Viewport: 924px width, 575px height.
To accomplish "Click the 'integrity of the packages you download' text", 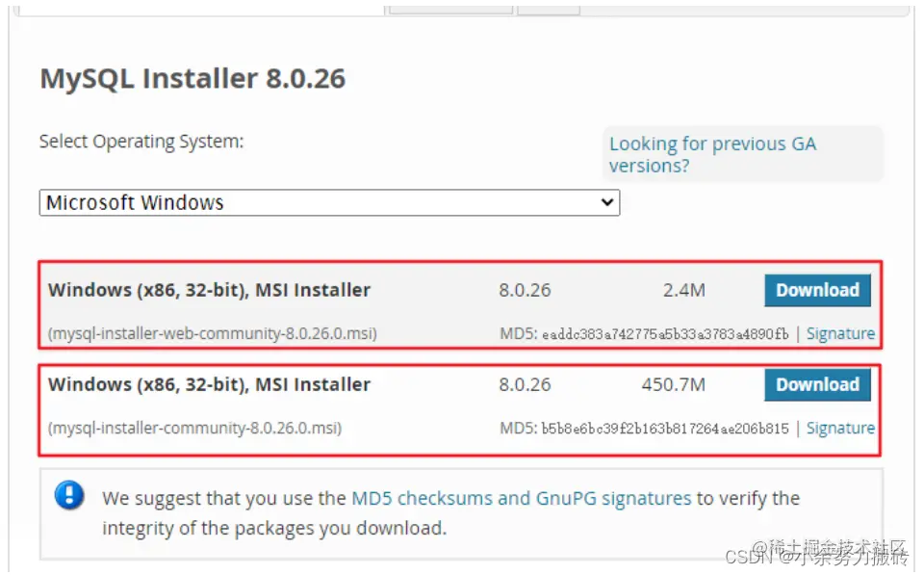I will pyautogui.click(x=274, y=528).
